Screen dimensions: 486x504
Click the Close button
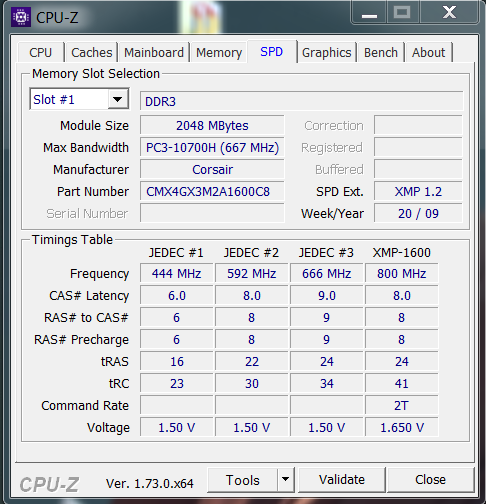[430, 480]
